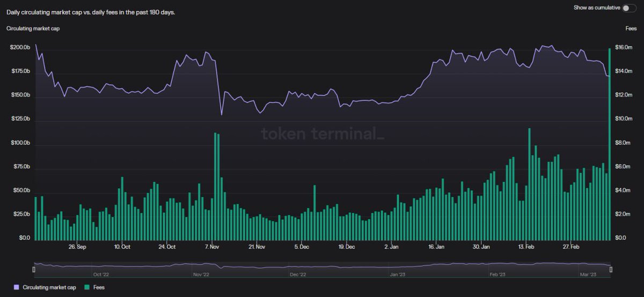Click the "5. Dec" x-axis label

point(302,247)
